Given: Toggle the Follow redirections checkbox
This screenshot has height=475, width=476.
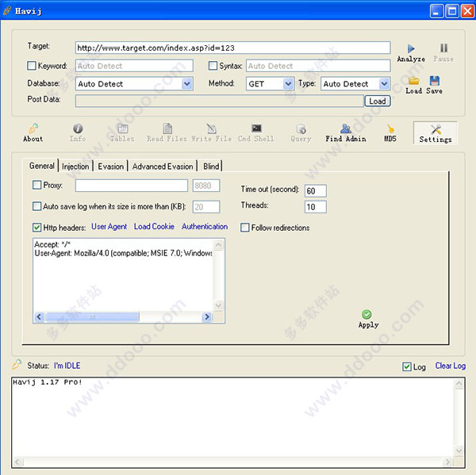Looking at the screenshot, I should pyautogui.click(x=244, y=228).
